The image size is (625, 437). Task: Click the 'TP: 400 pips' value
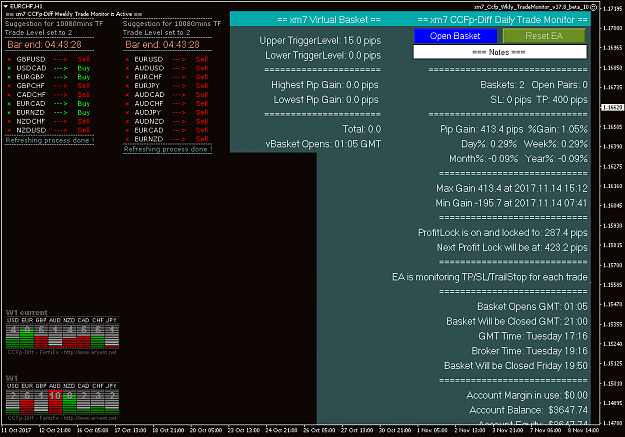click(562, 100)
